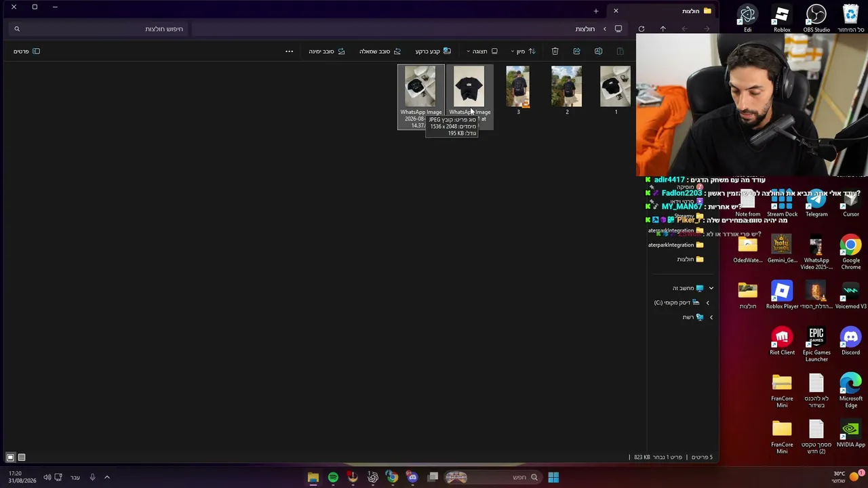Collapse the This PC (מחשב זה) tree node
868x488 pixels.
point(711,288)
